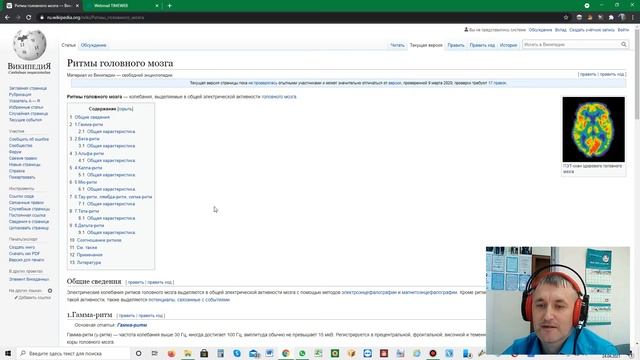The height and width of the screenshot is (360, 640).
Task: Switch to Chrome on the taskbar
Action: tap(286, 353)
